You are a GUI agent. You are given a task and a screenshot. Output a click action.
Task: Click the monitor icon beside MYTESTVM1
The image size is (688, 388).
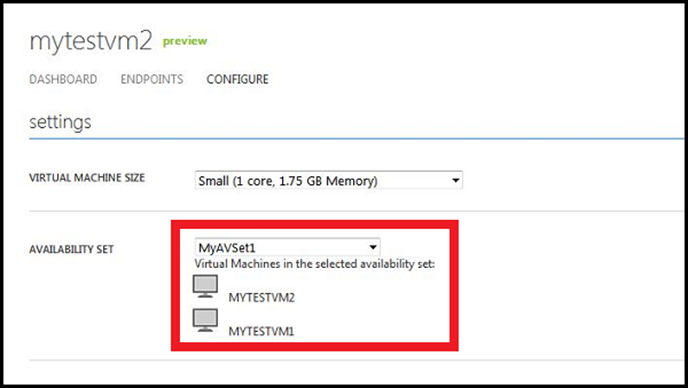point(205,320)
